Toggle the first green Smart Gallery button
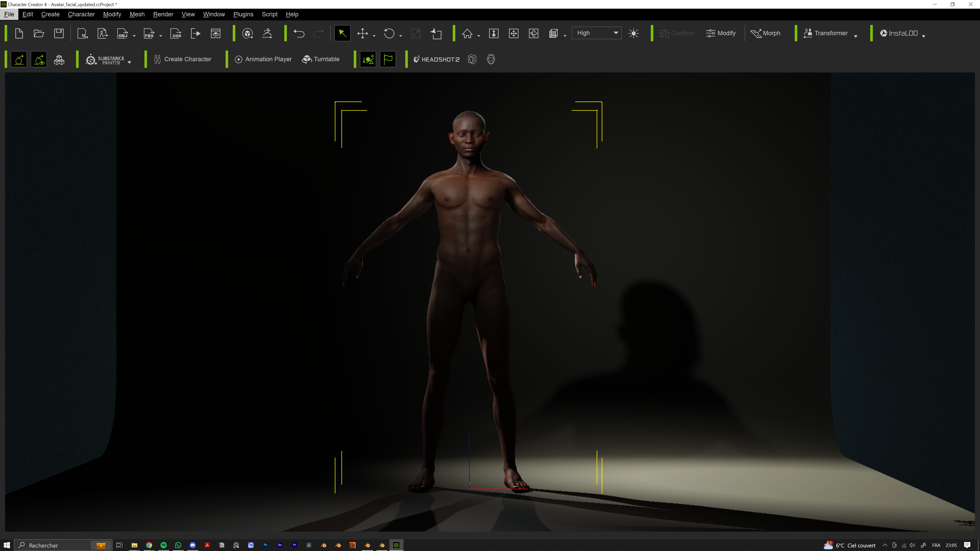 pos(19,59)
